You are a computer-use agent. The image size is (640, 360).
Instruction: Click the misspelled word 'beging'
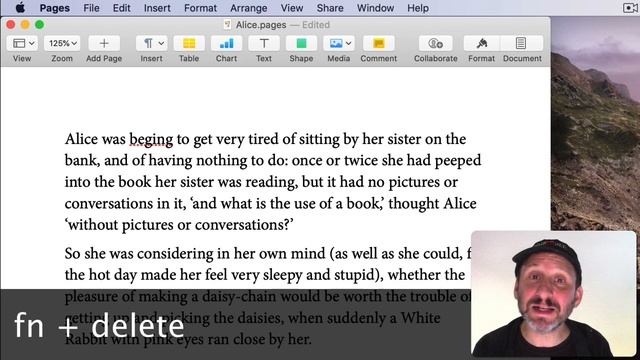(x=151, y=139)
